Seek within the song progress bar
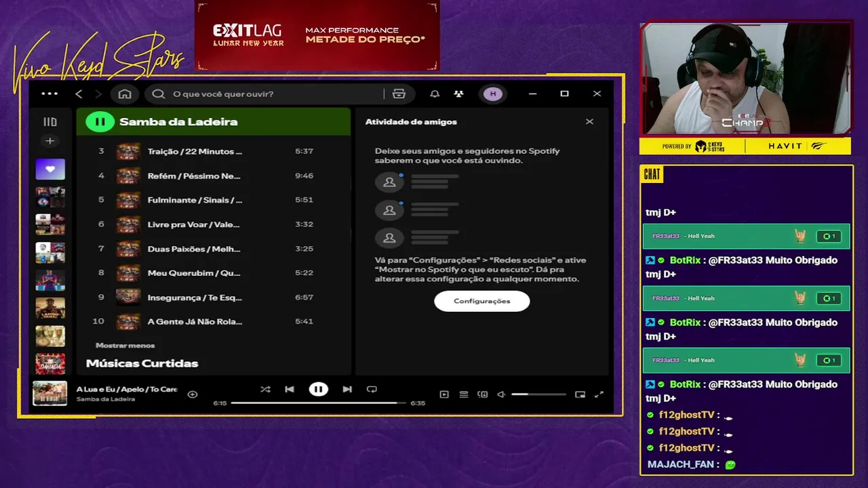868x488 pixels. point(318,403)
